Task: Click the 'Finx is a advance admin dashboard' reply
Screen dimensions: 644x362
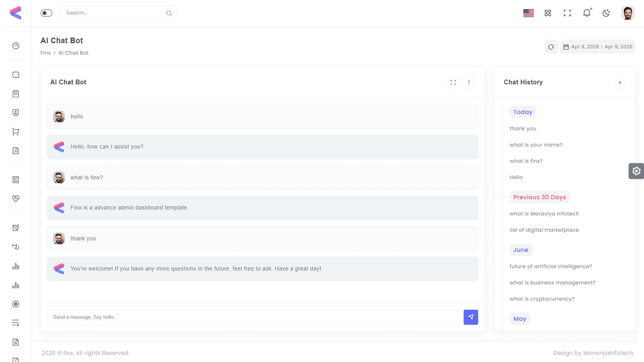Action: point(262,208)
